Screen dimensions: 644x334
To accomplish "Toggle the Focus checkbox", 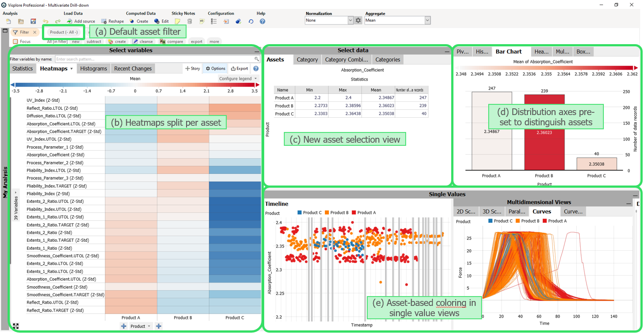I will coord(16,41).
